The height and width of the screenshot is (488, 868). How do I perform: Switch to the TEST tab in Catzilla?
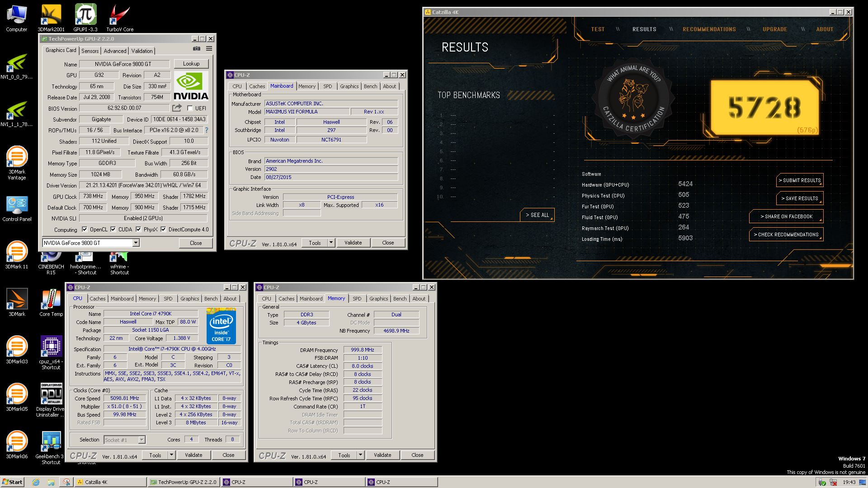click(x=598, y=29)
